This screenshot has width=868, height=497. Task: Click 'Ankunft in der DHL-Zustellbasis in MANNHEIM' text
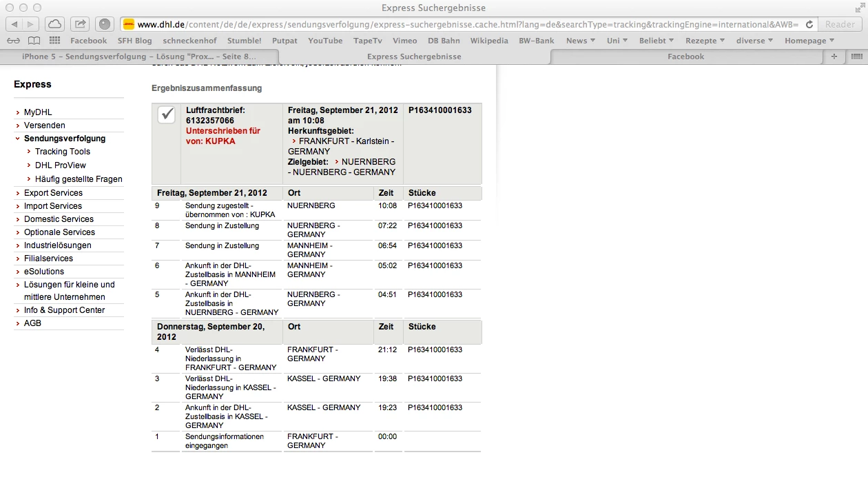[x=230, y=274]
